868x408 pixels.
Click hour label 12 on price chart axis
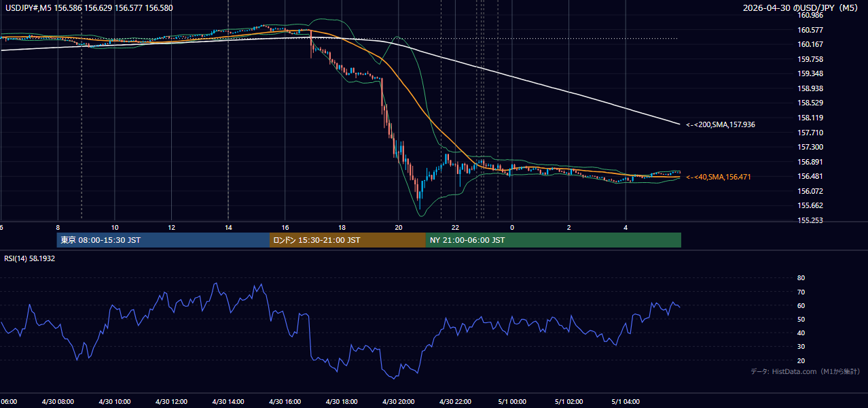coord(172,227)
